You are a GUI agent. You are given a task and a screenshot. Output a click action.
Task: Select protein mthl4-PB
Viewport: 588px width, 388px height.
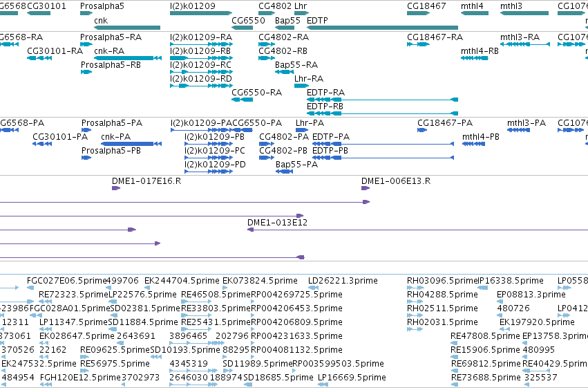click(481, 137)
